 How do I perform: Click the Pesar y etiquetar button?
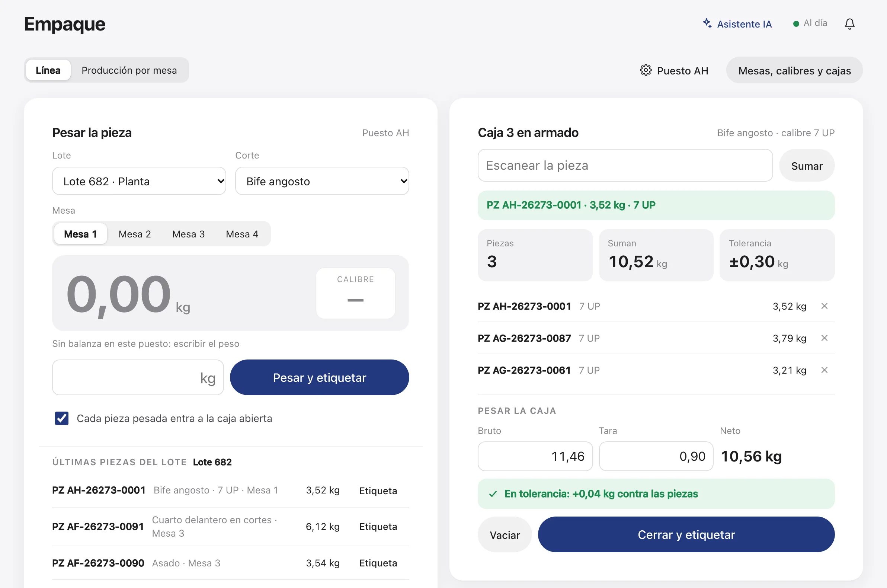coord(319,377)
